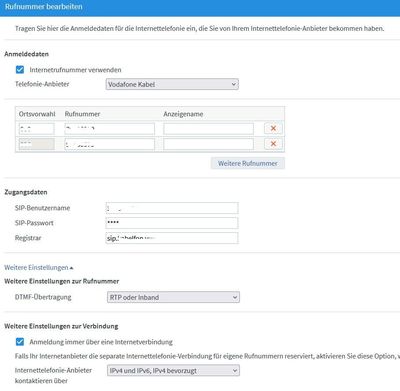Click the Weitere Rufnummer button
400x391 pixels.
(248, 163)
